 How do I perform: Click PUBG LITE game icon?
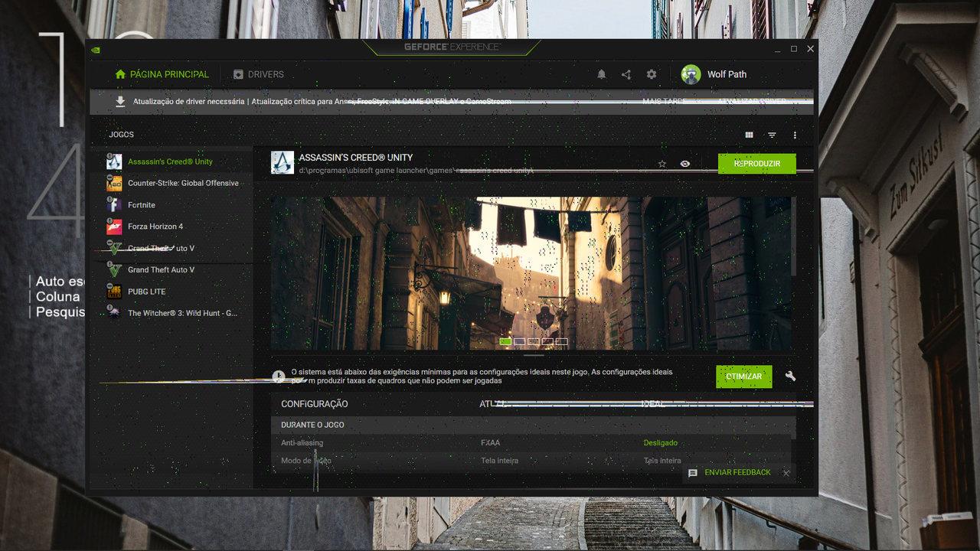coord(114,292)
